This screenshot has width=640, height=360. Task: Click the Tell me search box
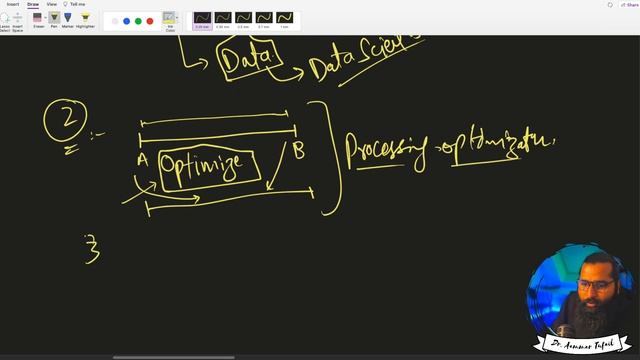click(x=75, y=4)
